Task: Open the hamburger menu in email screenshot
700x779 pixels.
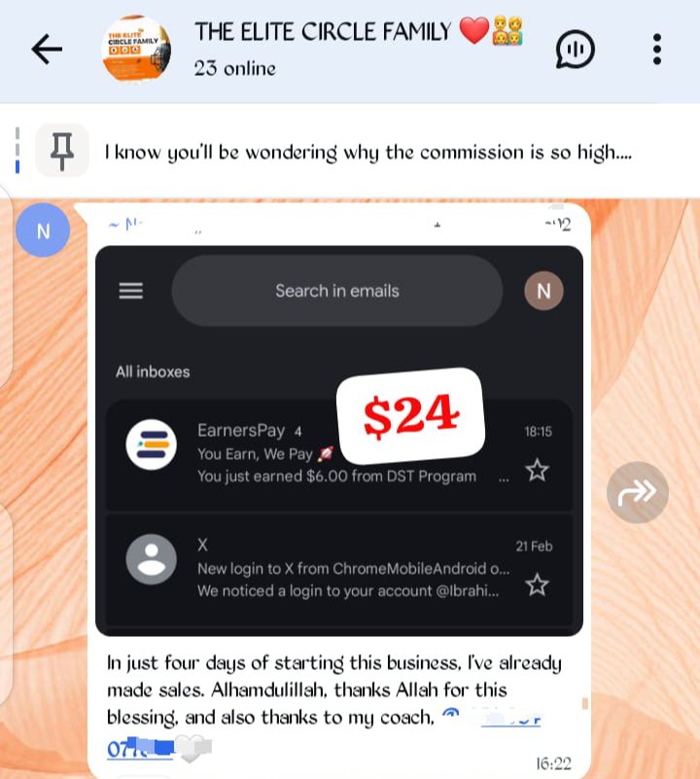Action: 131,291
